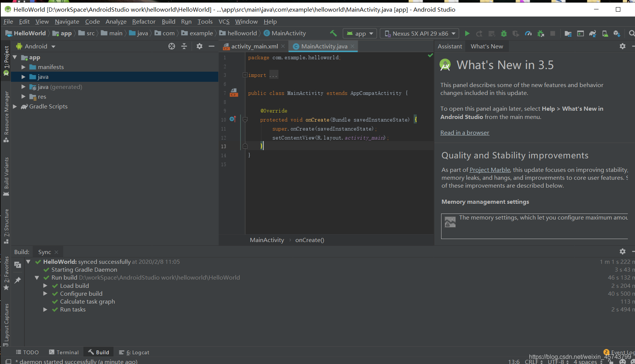
Task: Click the override gutter icon on line 10
Action: coord(233,119)
